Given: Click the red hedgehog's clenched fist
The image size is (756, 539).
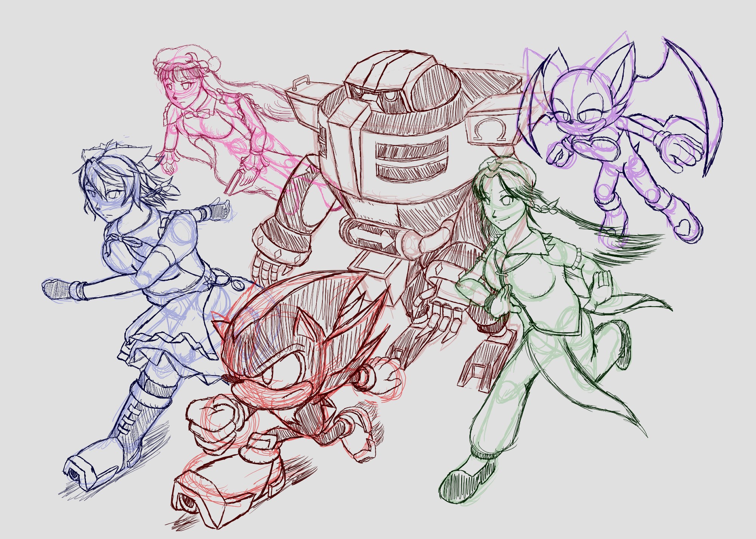Looking at the screenshot, I should [215, 415].
